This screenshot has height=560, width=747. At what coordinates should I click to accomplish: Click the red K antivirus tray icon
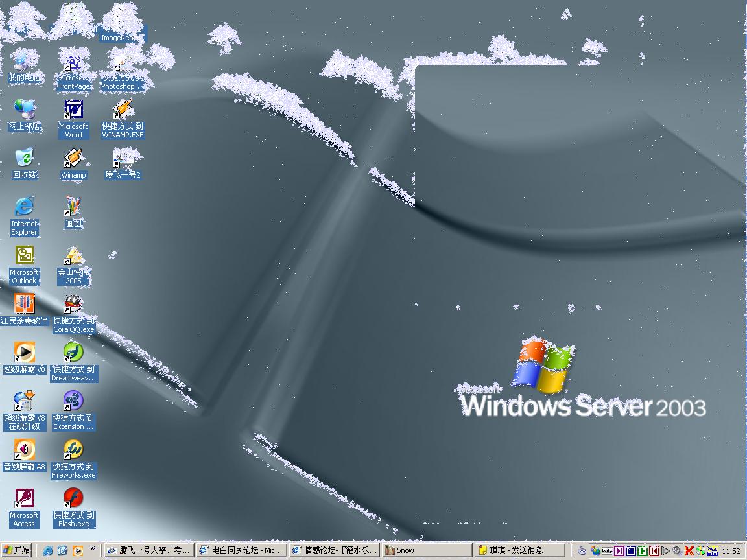689,551
